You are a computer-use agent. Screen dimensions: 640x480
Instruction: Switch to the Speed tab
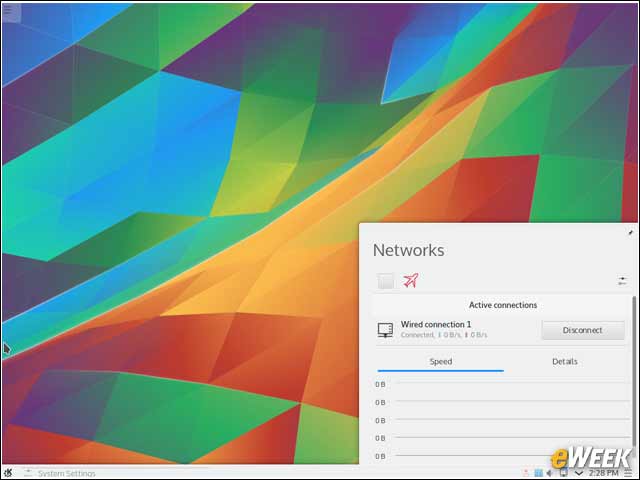(x=440, y=362)
